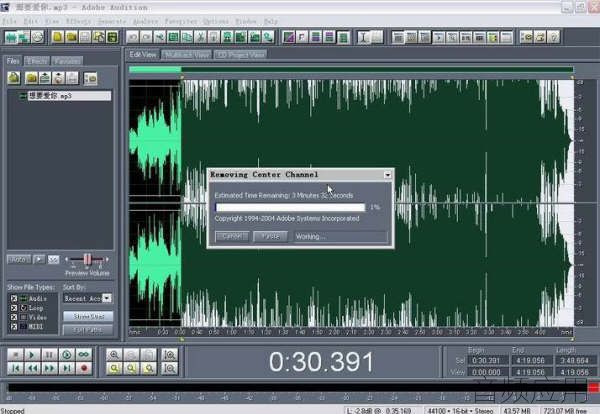The height and width of the screenshot is (414, 600).
Task: Select the time selection I-beam tool
Action: click(364, 37)
